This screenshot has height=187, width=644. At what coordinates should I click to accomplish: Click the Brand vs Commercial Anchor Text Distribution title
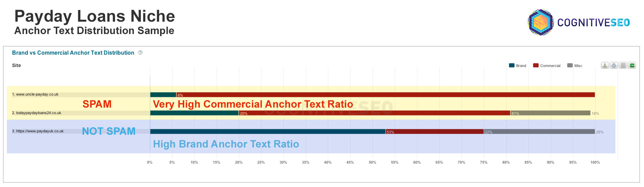pyautogui.click(x=73, y=53)
